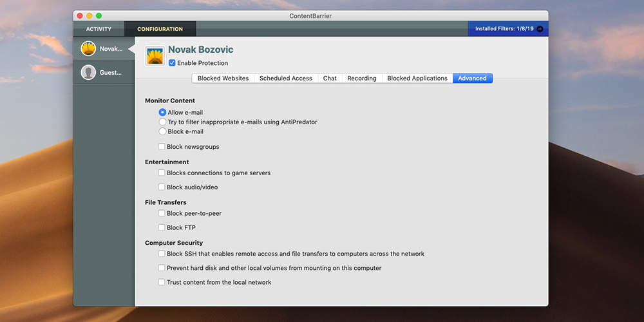644x322 pixels.
Task: Select Block e-mail radio button
Action: (x=162, y=131)
